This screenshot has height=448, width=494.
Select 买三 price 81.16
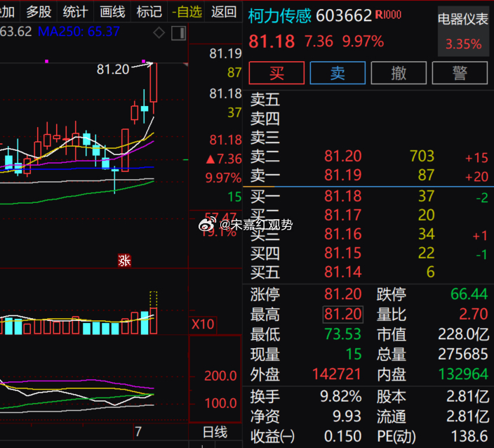click(x=343, y=234)
